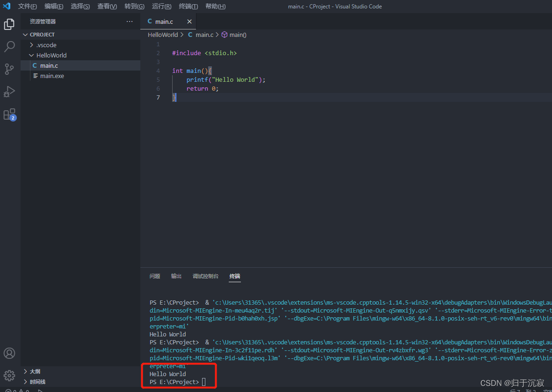This screenshot has height=392, width=552.
Task: Open the Accounts icon in the activity bar
Action: click(x=9, y=353)
